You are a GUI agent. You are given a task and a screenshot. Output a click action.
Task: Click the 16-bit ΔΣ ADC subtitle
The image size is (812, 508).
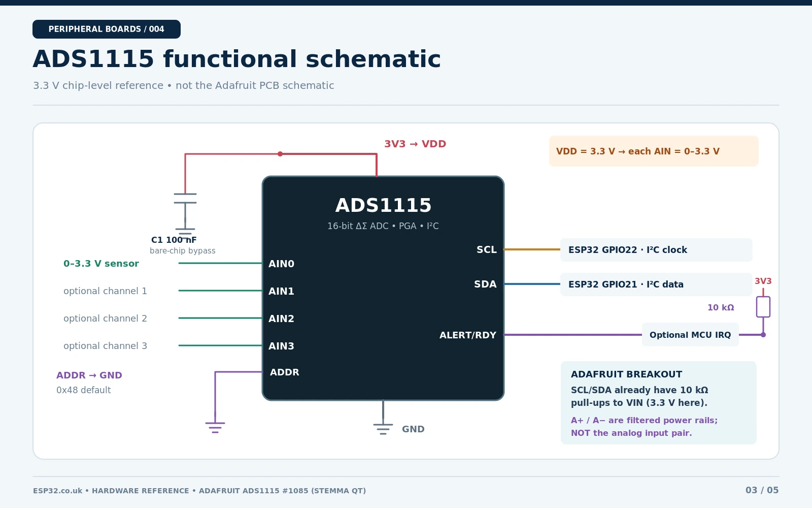tap(383, 226)
